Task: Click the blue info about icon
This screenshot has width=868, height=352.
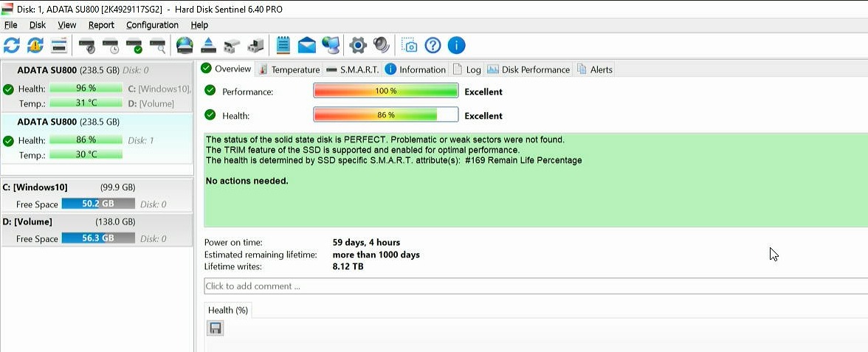Action: tap(456, 46)
